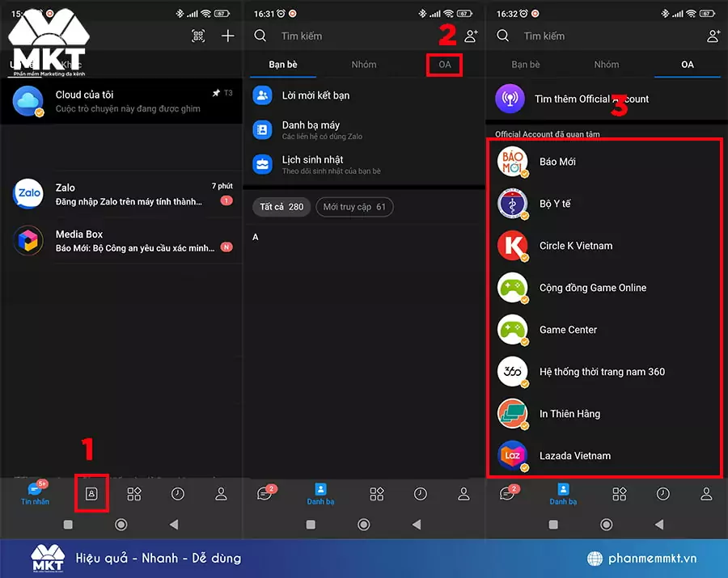Tap profile icon in first phone bottom bar
Viewport: 728px width, 578px height.
221,494
